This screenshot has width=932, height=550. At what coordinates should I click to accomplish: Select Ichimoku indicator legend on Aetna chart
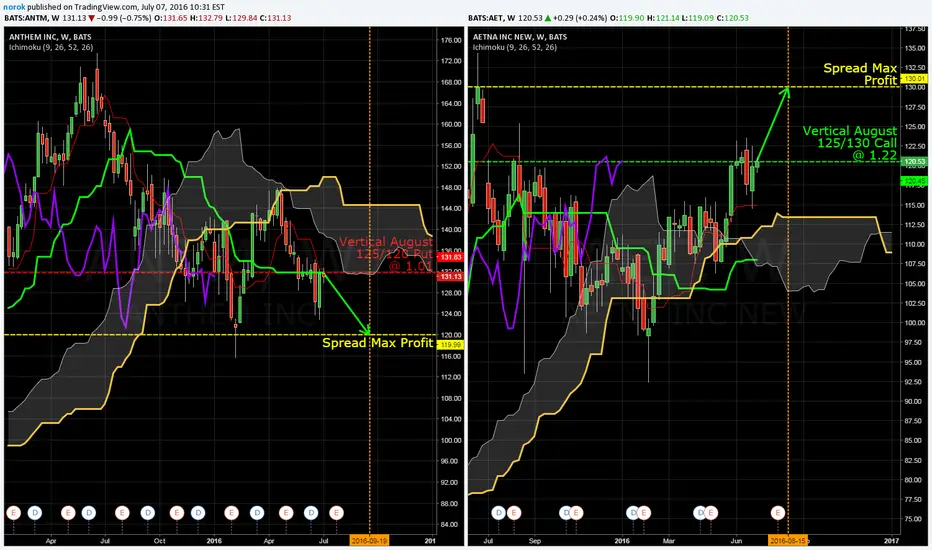coord(515,47)
